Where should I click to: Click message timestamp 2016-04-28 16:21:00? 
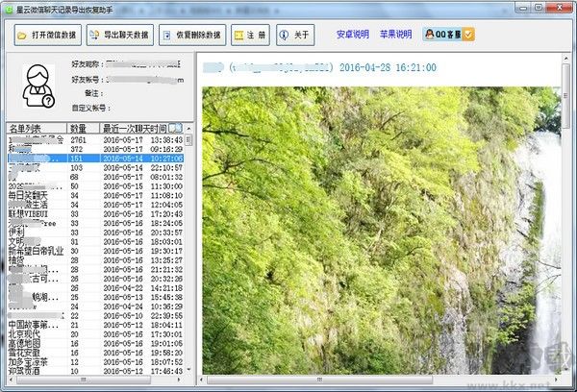(388, 67)
